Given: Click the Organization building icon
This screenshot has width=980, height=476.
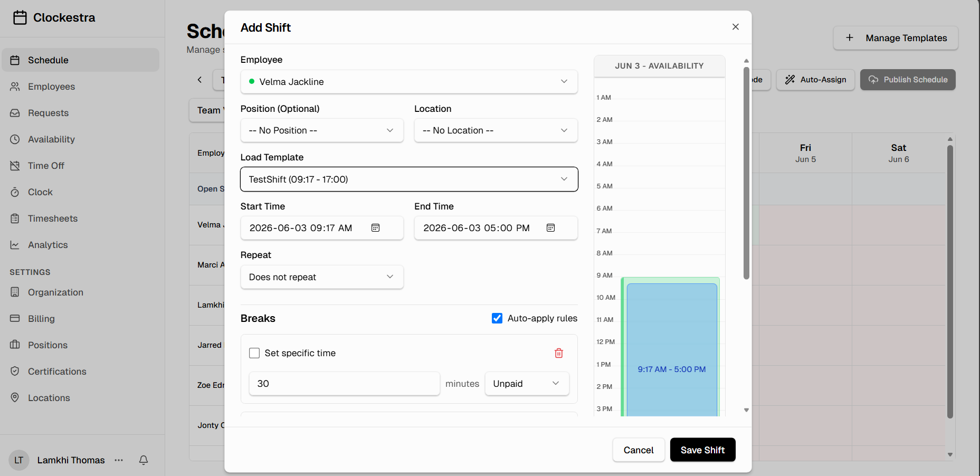Looking at the screenshot, I should [15, 292].
